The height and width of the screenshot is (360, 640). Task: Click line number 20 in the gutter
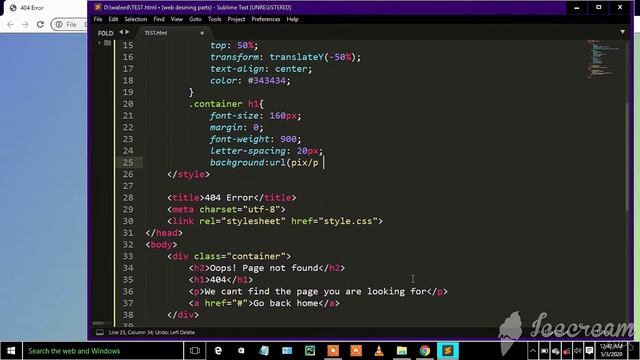coord(128,104)
